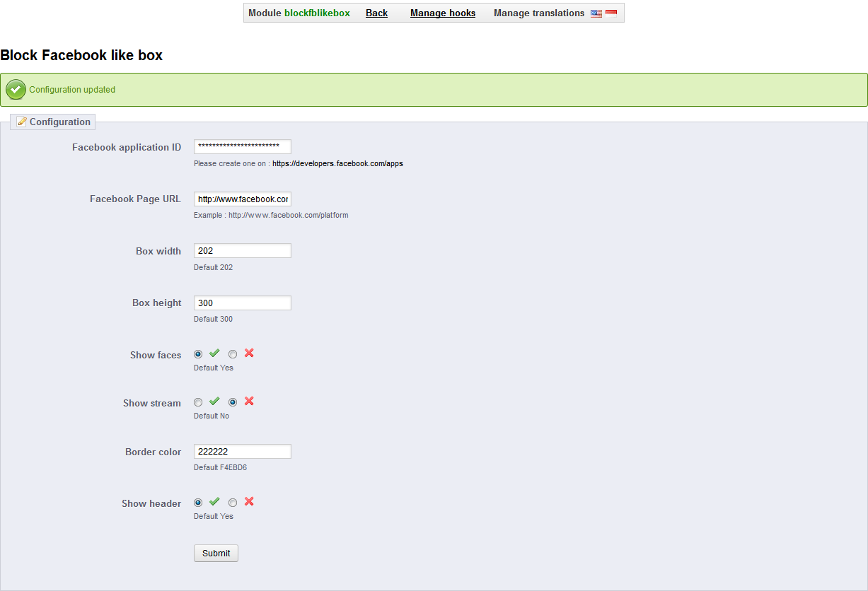Click the Configuration pencil icon
Screen dimensions: 868x591
(x=22, y=122)
